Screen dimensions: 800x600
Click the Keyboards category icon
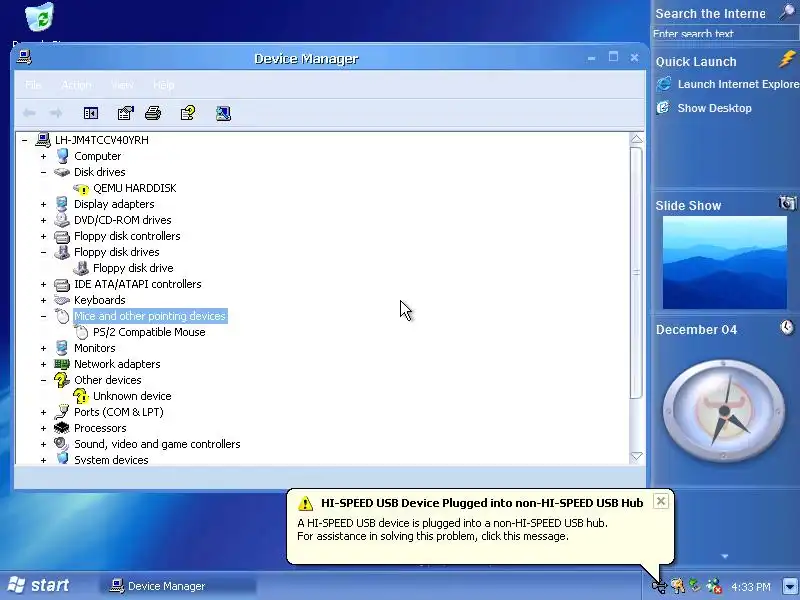tap(62, 300)
